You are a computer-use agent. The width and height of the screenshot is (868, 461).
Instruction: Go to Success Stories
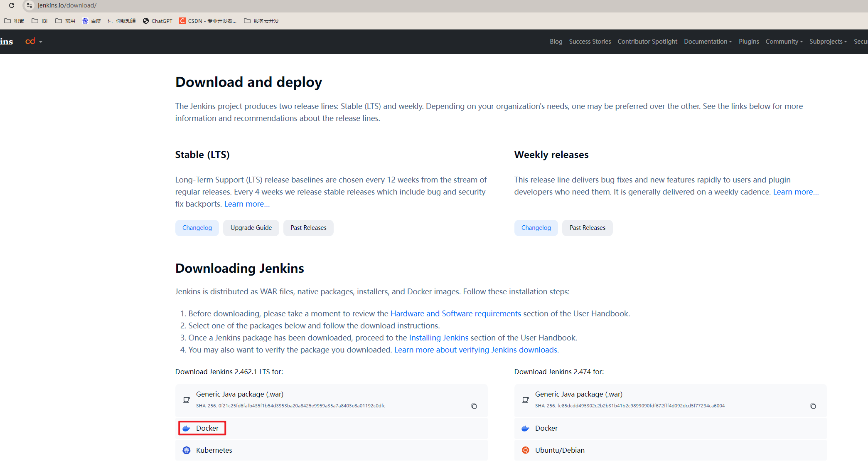(x=590, y=42)
